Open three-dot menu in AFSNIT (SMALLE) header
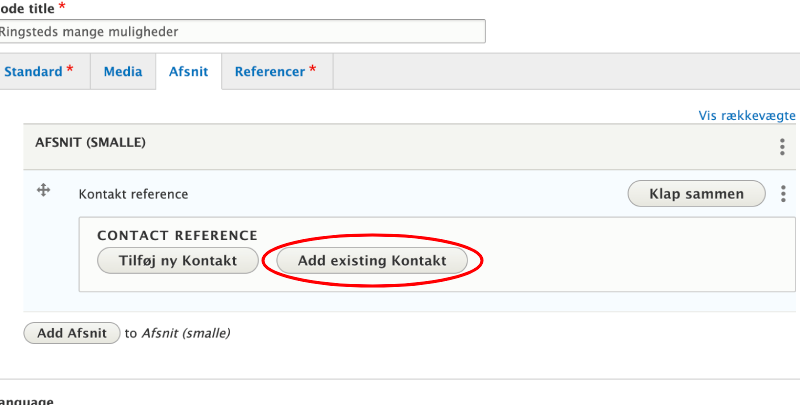This screenshot has height=405, width=800. (782, 147)
